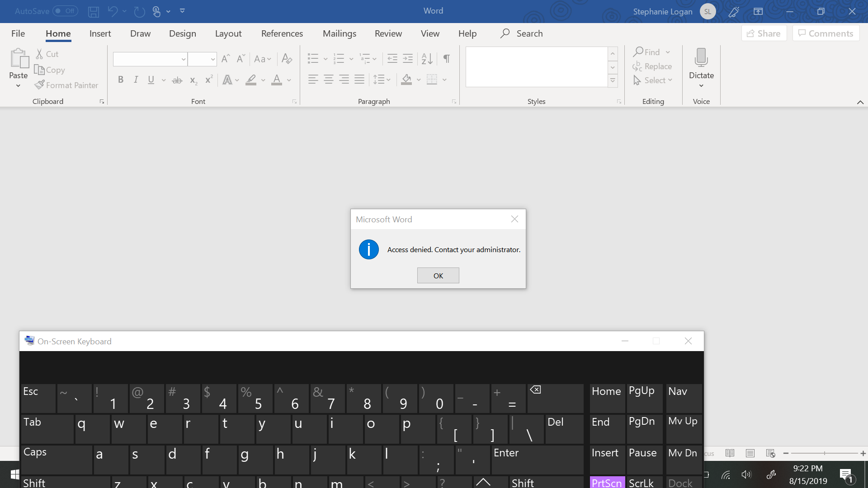
Task: Apply strikethrough formatting
Action: 177,80
